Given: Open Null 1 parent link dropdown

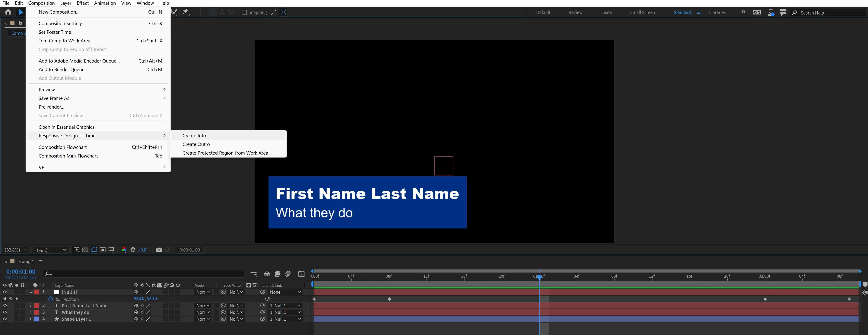Looking at the screenshot, I should 285,292.
